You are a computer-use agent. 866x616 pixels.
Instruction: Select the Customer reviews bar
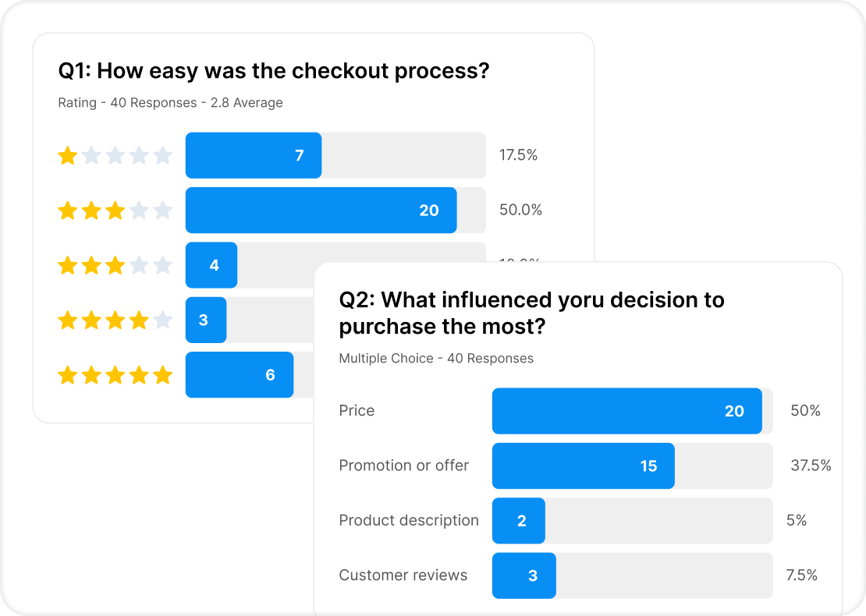pyautogui.click(x=524, y=575)
